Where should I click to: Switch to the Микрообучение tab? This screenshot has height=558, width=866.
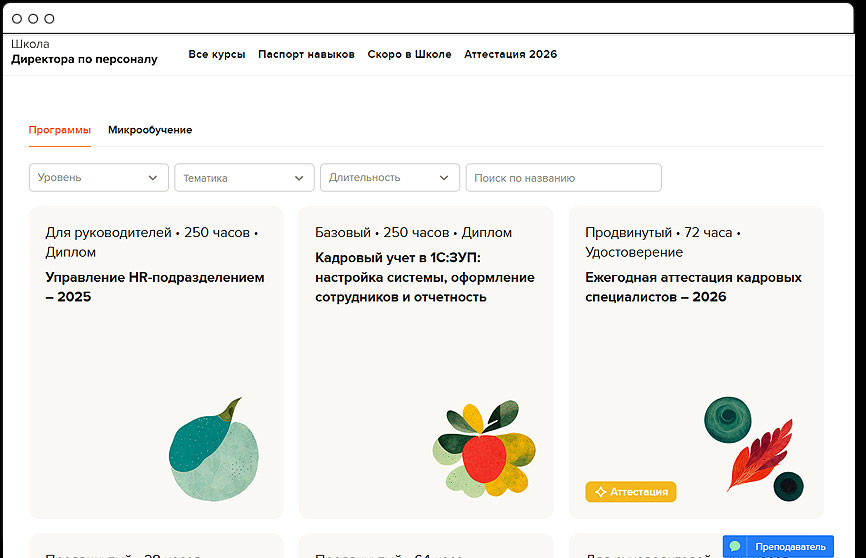pos(150,130)
